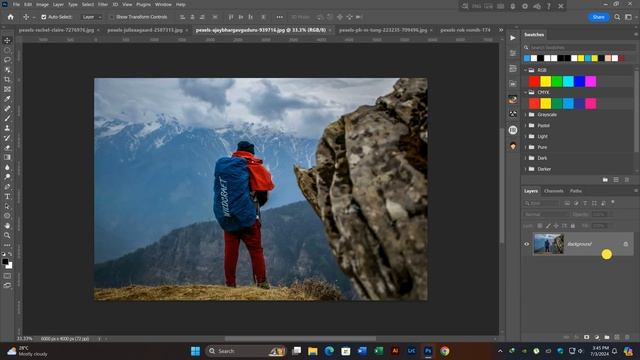640x360 pixels.
Task: Expand the Grayscale swatch folder
Action: [525, 115]
